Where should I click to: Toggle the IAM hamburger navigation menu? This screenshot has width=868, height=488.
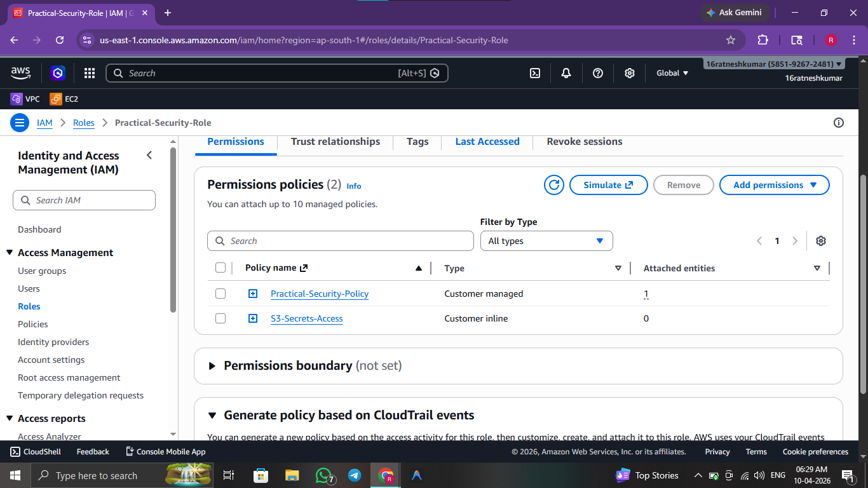click(x=20, y=123)
